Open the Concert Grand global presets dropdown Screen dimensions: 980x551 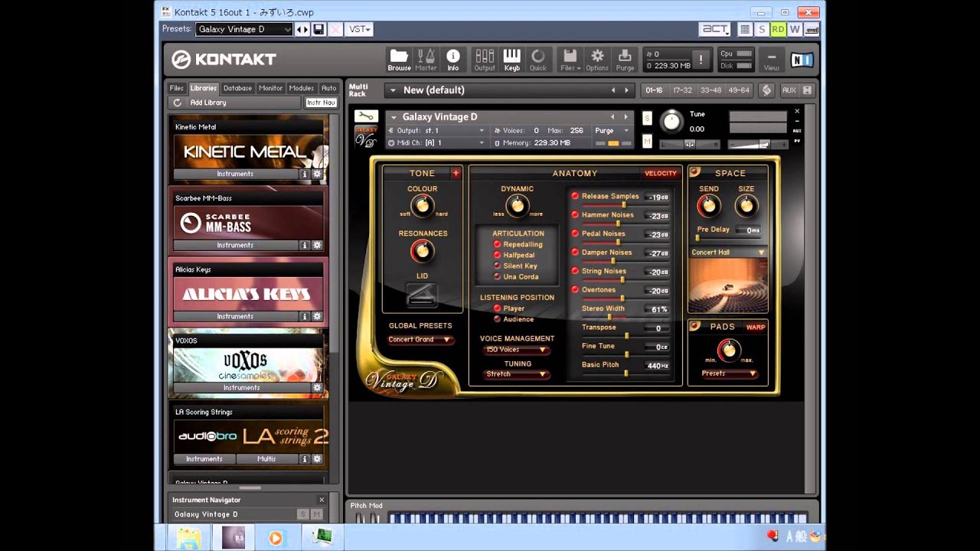click(420, 340)
